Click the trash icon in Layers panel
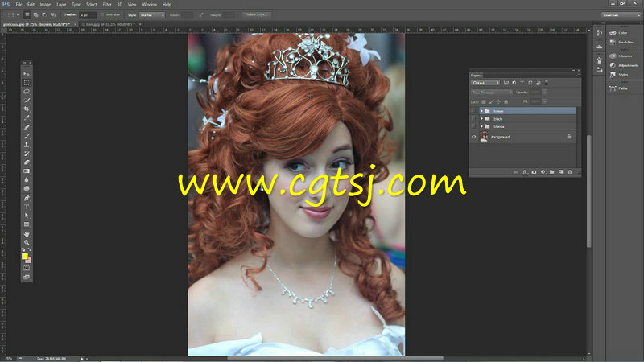644x362 pixels. (570, 171)
